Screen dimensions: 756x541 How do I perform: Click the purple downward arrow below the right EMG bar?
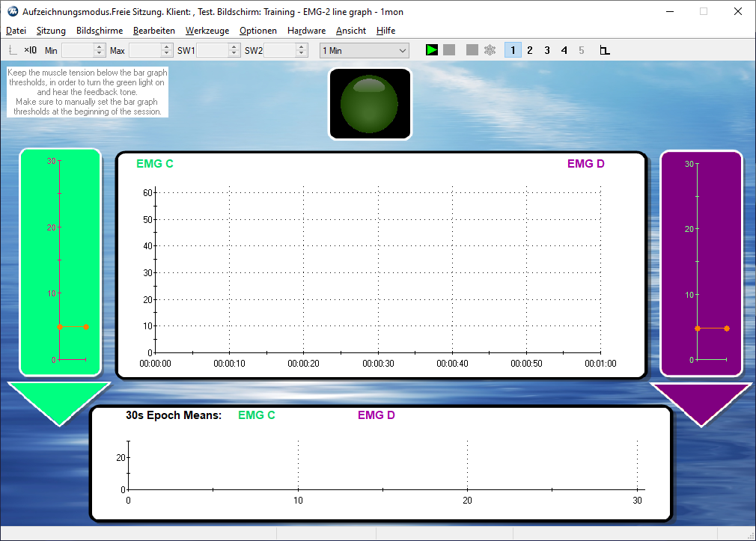point(701,403)
